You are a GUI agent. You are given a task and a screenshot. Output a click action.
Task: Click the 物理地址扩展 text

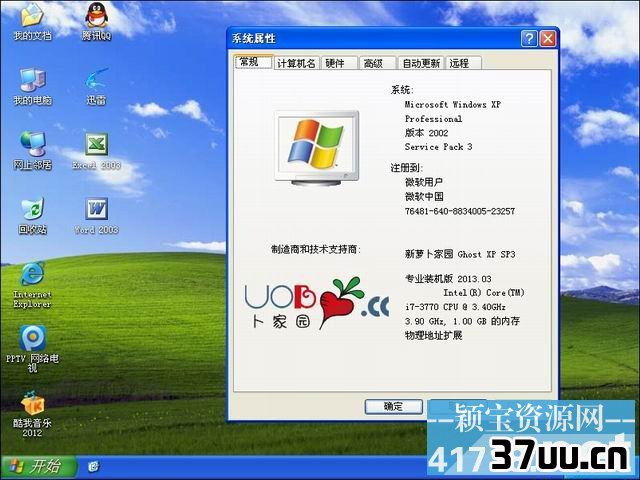[433, 336]
